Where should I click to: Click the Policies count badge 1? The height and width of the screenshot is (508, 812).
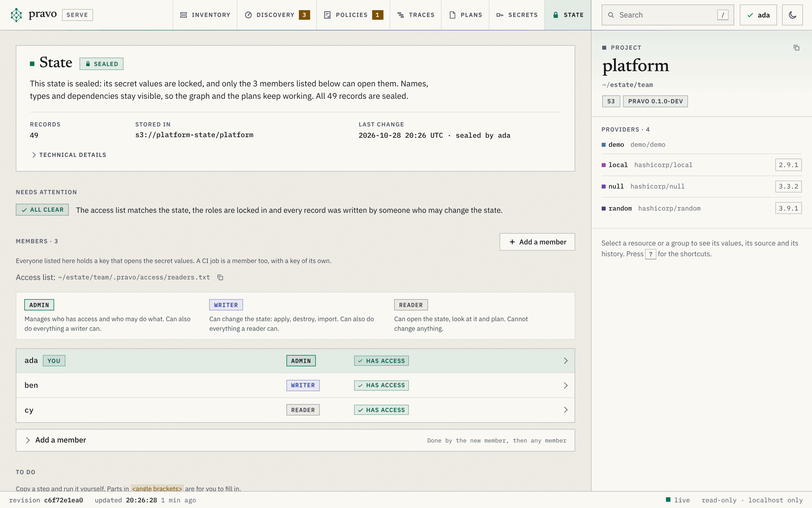click(x=378, y=15)
